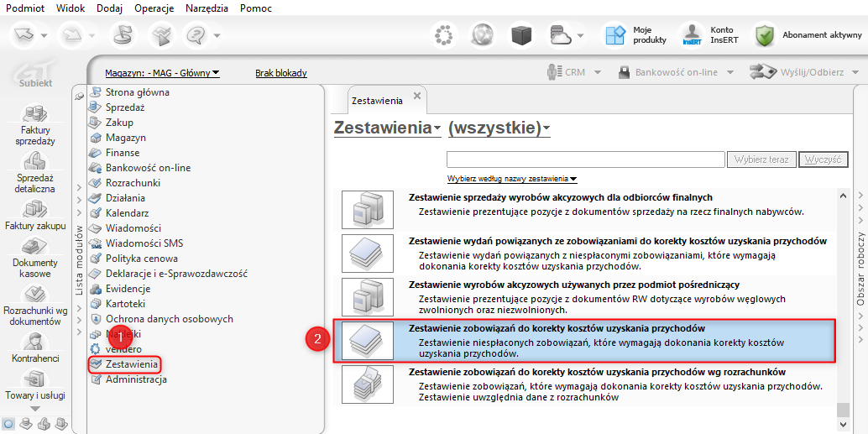Open the Dodaj menu
The width and height of the screenshot is (868, 434).
pyautogui.click(x=110, y=8)
